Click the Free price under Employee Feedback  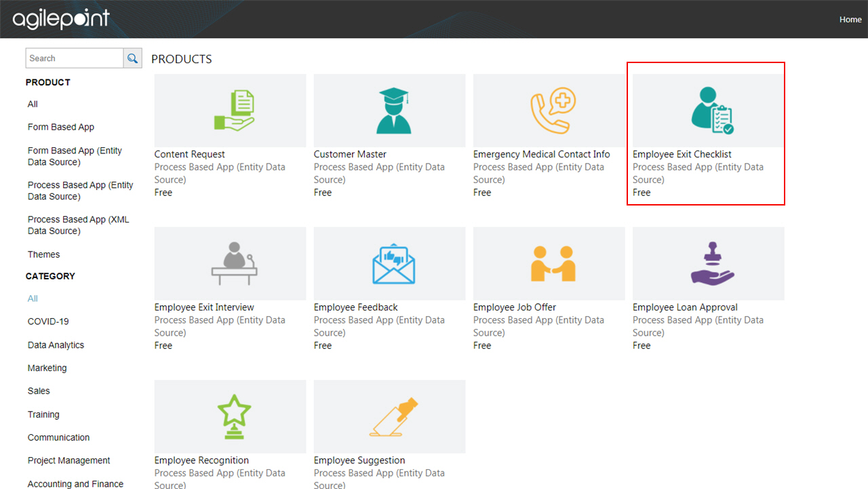(x=323, y=345)
